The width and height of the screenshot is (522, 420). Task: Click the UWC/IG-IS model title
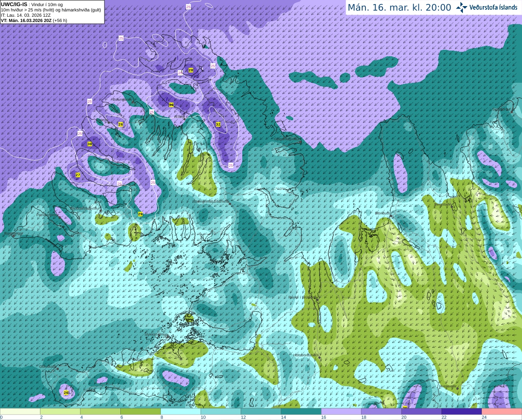pos(14,4)
